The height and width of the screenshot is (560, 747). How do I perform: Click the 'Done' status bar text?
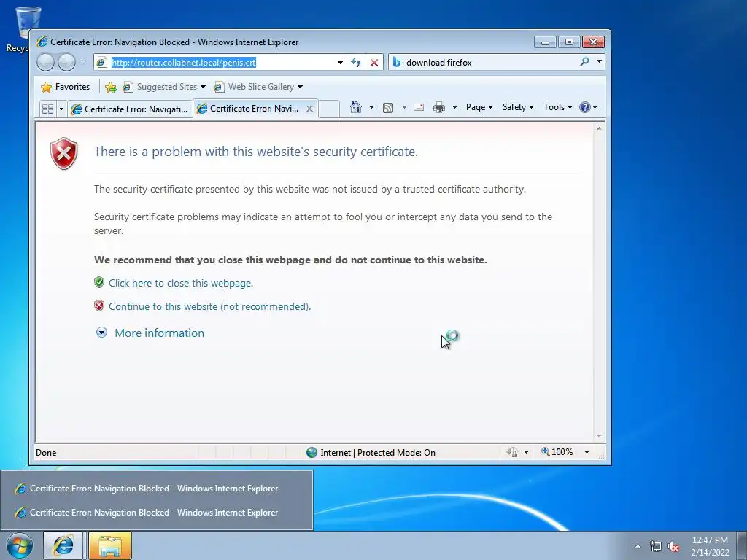46,452
